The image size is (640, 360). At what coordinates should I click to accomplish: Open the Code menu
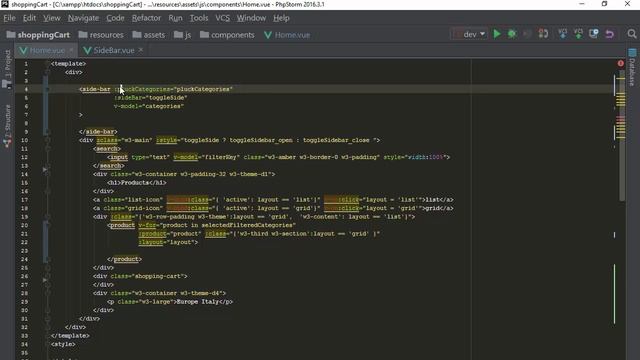(x=115, y=18)
